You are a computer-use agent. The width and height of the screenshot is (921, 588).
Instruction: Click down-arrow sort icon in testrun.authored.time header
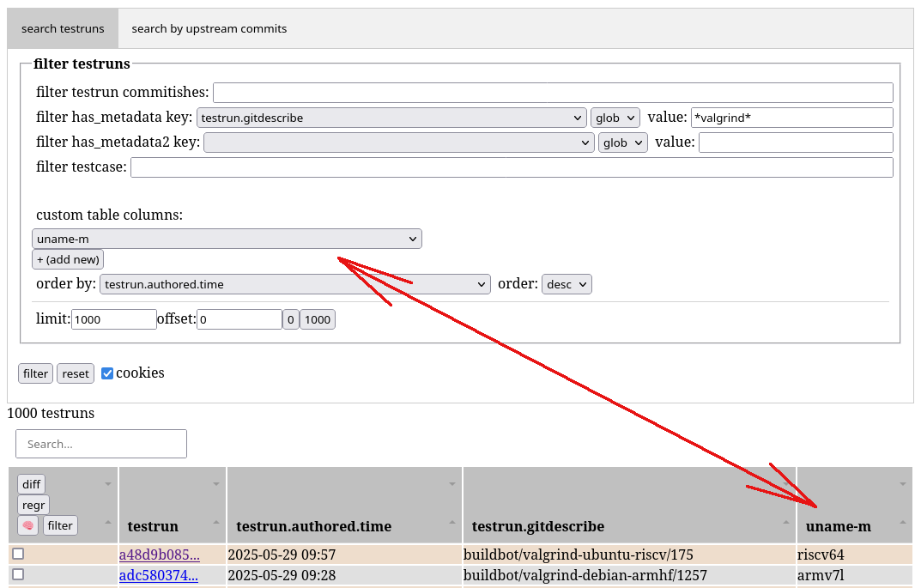[x=452, y=484]
